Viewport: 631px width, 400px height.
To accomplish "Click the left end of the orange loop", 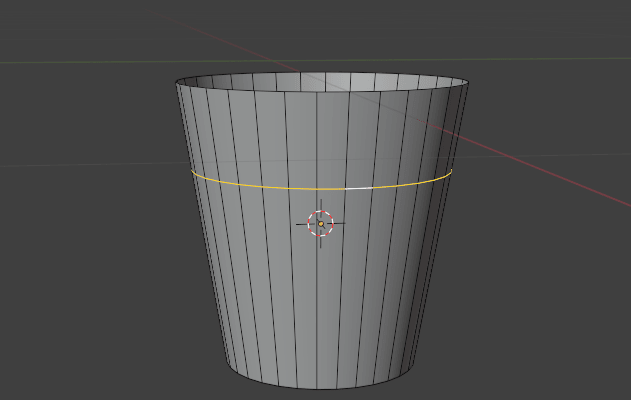I will pyautogui.click(x=195, y=174).
